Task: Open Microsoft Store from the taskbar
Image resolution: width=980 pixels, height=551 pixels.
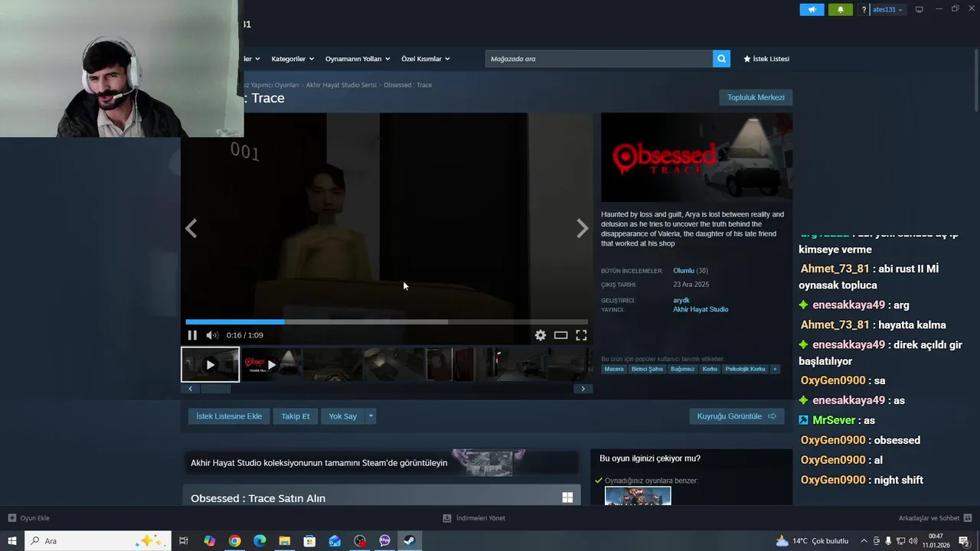Action: [309, 541]
